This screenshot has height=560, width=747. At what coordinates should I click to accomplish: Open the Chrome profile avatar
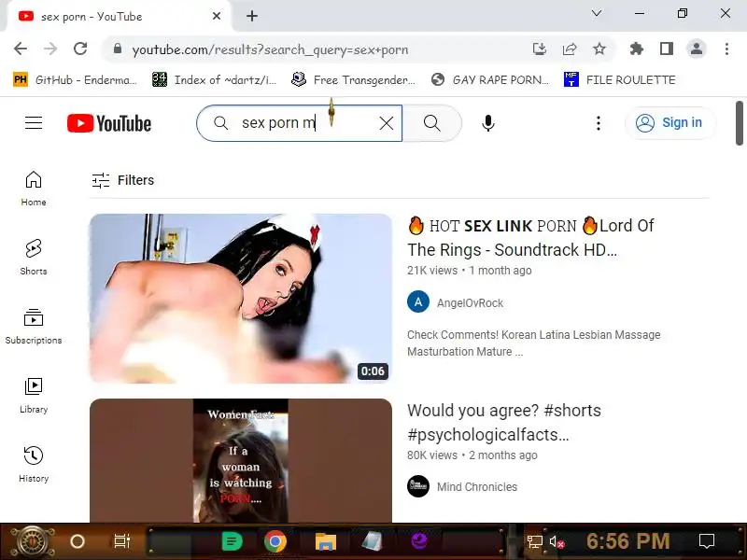(696, 49)
